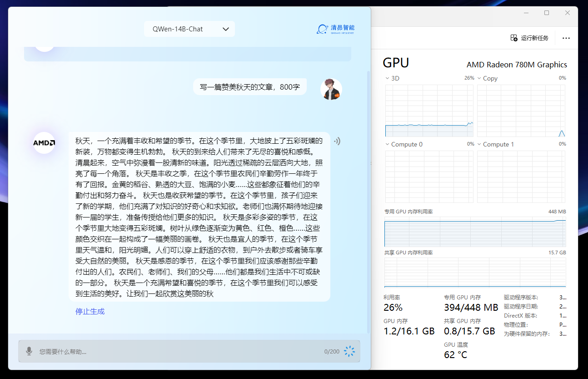Collapse the Copy engine graph section
The height and width of the screenshot is (379, 588).
point(479,78)
